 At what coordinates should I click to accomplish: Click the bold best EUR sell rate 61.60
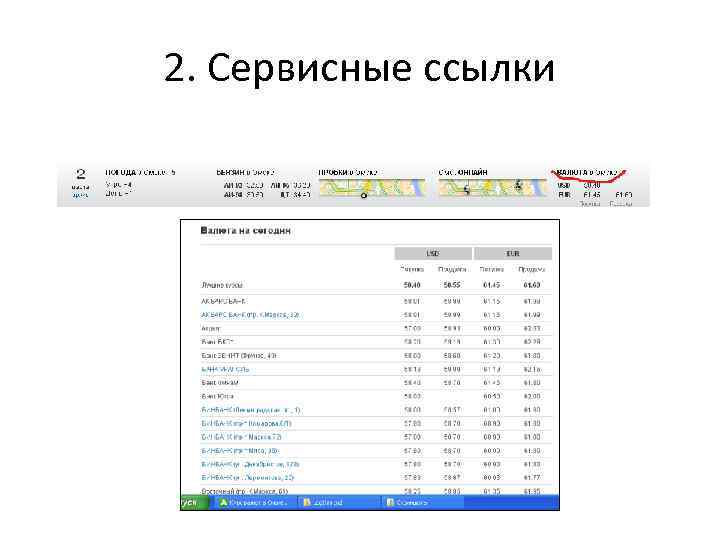(532, 285)
